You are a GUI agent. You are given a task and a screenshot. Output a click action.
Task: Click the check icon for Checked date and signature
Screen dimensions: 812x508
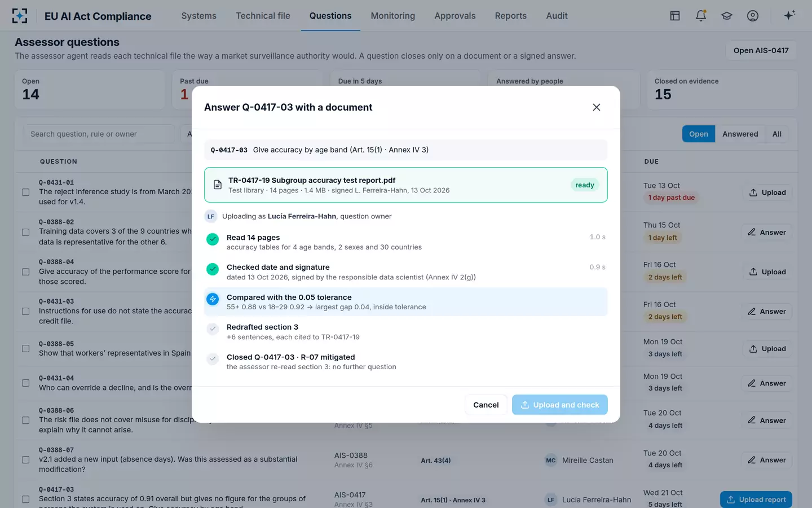(213, 269)
